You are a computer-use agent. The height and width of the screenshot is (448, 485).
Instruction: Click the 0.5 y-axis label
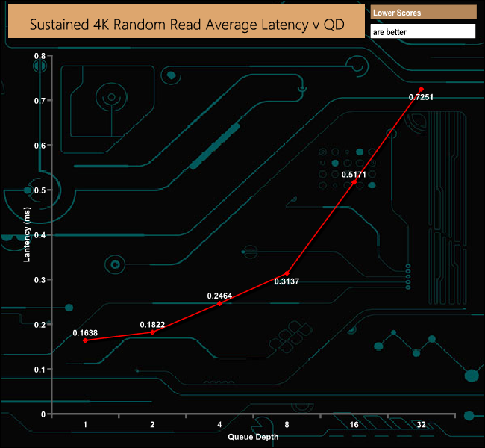[40, 190]
